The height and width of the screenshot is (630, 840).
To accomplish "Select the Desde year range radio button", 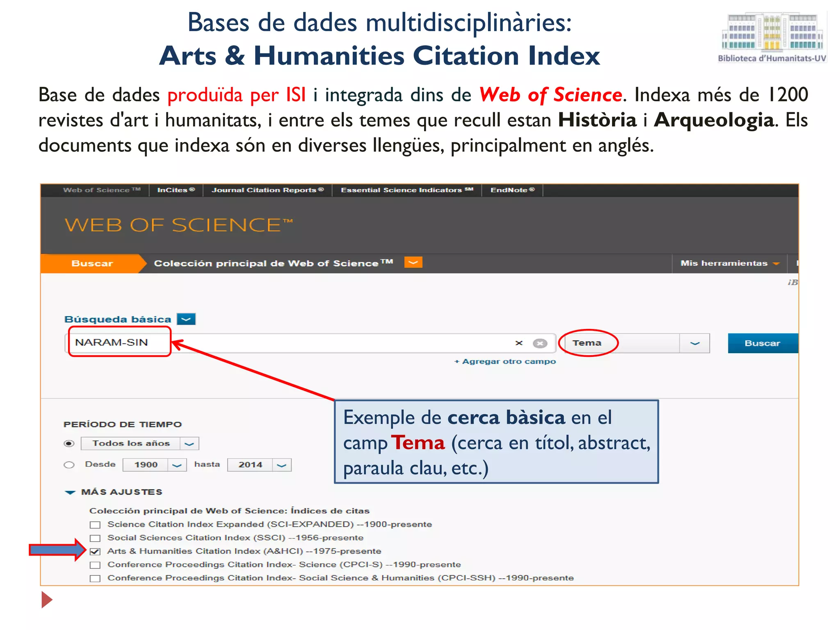I will pyautogui.click(x=69, y=465).
